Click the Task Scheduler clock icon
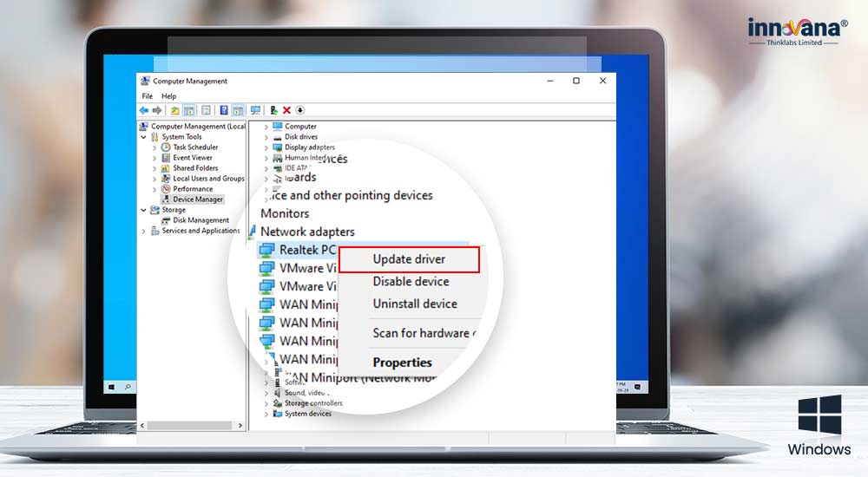This screenshot has width=868, height=477. [x=166, y=147]
